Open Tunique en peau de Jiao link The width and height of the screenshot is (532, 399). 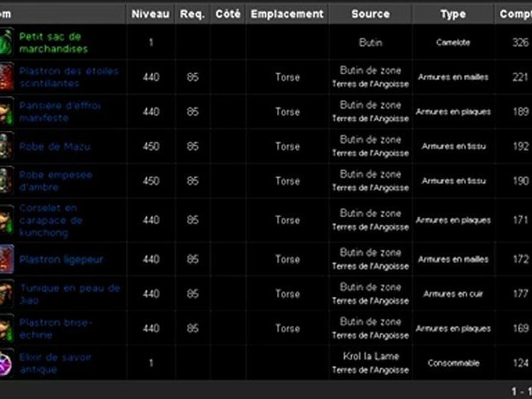point(70,294)
